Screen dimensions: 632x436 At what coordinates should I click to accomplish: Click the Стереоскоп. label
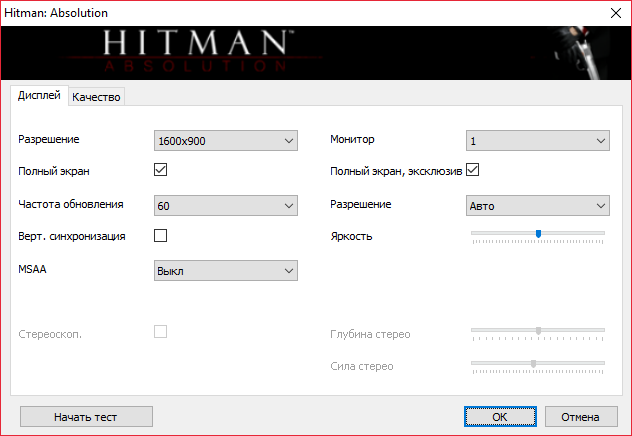pyautogui.click(x=50, y=334)
